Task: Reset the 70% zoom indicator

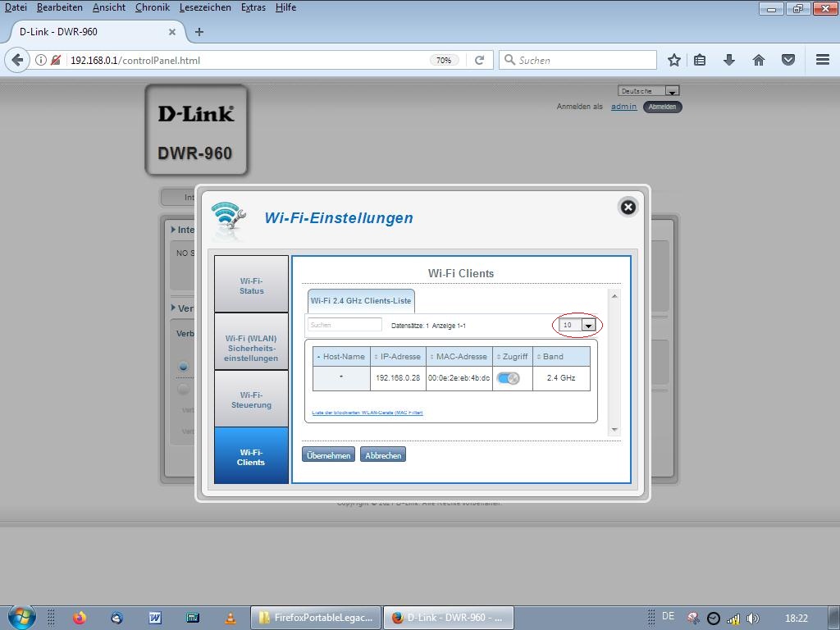Action: point(444,60)
